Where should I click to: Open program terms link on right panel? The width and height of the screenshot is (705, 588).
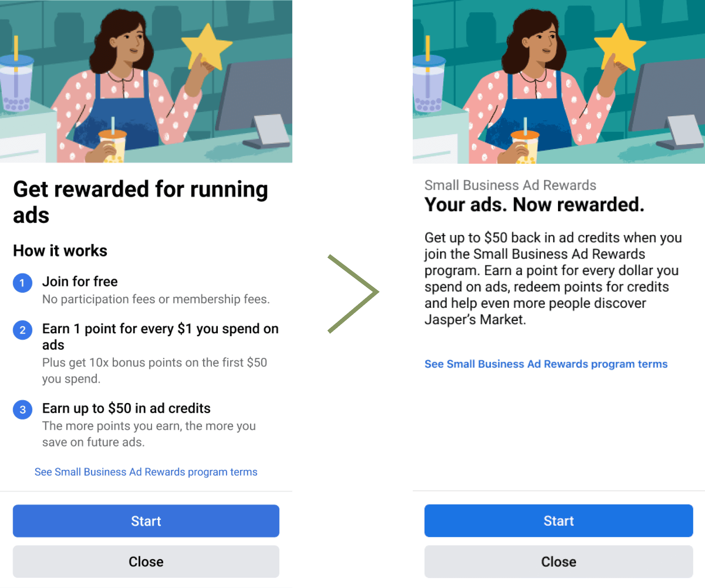click(546, 364)
